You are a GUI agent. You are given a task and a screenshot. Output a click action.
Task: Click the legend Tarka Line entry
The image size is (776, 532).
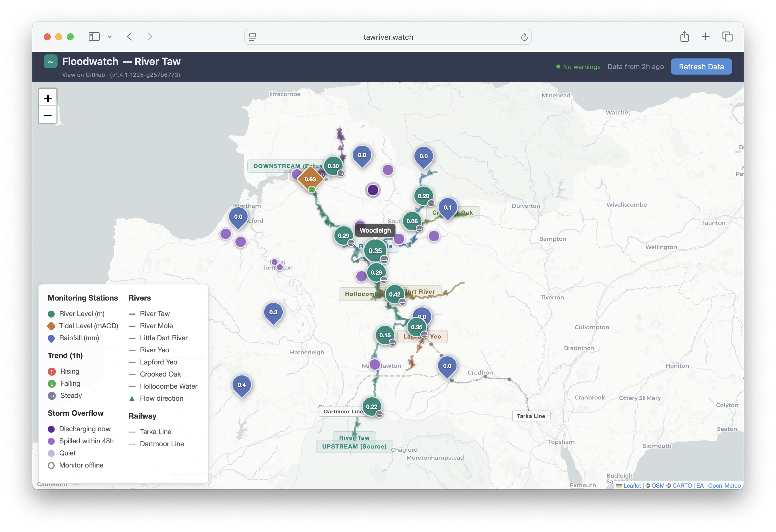pyautogui.click(x=156, y=432)
